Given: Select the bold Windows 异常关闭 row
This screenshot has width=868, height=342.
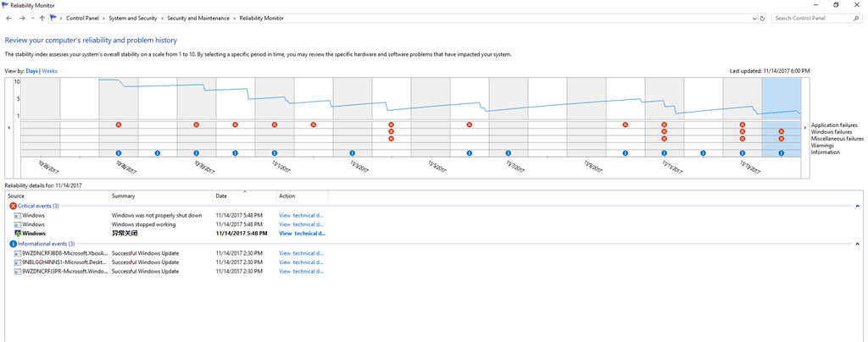Looking at the screenshot, I should 169,233.
